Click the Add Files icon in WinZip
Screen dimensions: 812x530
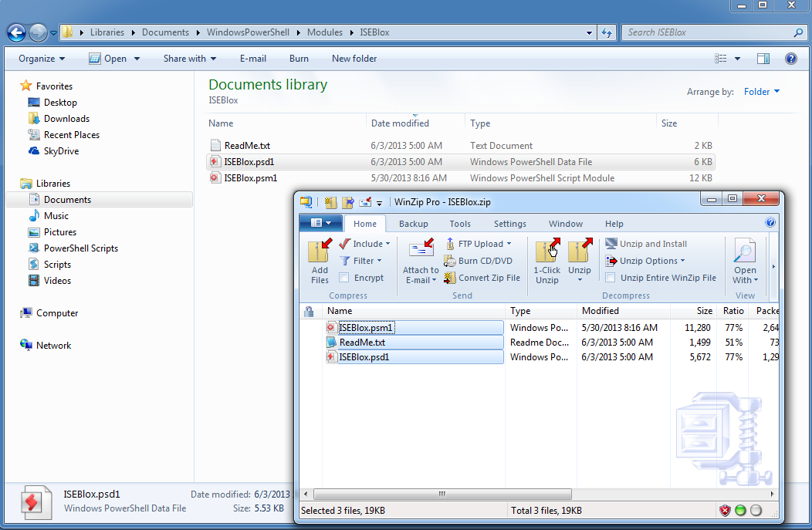(x=320, y=251)
